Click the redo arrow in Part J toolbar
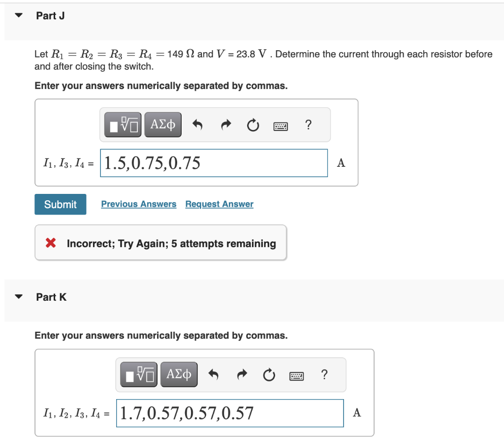 point(225,125)
